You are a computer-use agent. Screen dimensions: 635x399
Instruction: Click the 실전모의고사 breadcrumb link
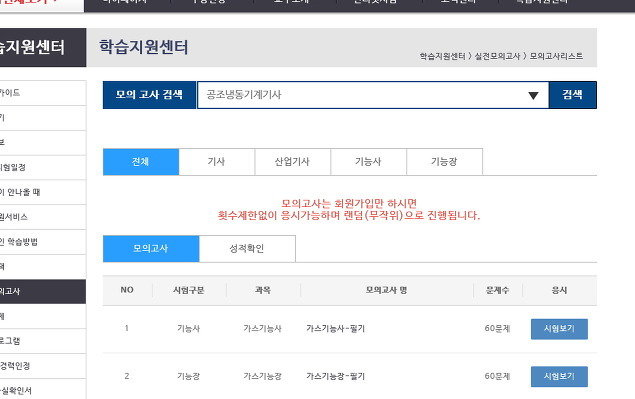click(497, 56)
